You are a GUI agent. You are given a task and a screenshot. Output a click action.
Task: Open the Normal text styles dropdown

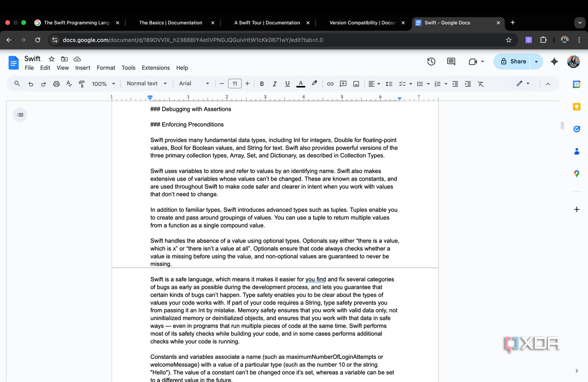click(147, 83)
